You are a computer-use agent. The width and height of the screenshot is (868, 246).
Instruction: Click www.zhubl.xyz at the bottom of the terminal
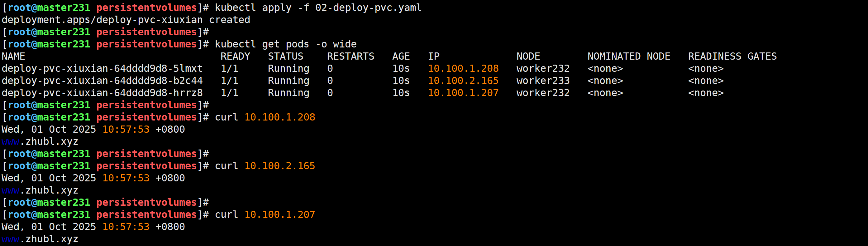(x=40, y=239)
